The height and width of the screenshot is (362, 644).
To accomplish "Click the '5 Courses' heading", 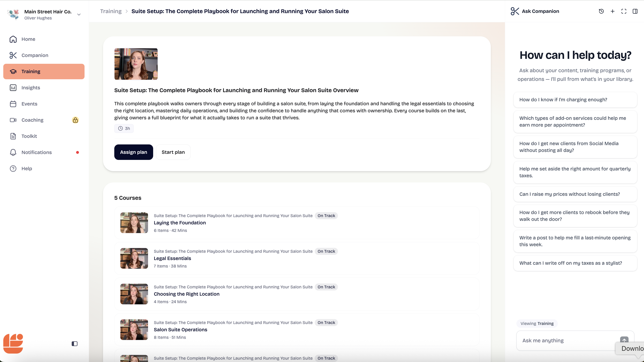I will [x=128, y=198].
